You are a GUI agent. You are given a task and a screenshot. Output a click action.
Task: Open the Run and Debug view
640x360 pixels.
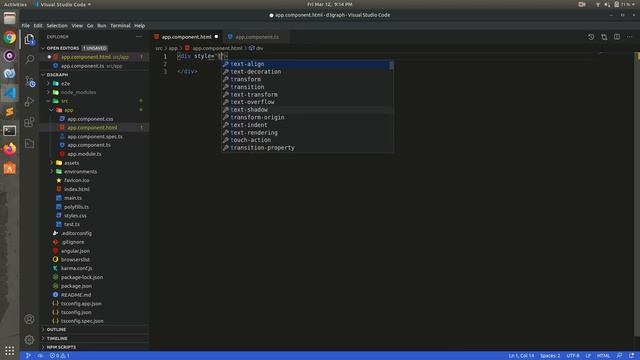(29, 102)
